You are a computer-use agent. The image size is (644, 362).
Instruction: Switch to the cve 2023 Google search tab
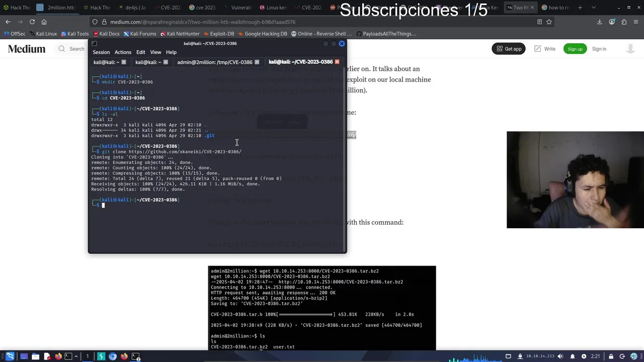point(203,8)
